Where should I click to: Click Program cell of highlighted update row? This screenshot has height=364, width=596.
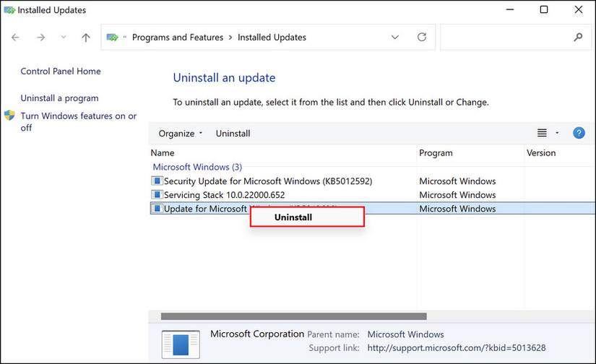pos(457,208)
